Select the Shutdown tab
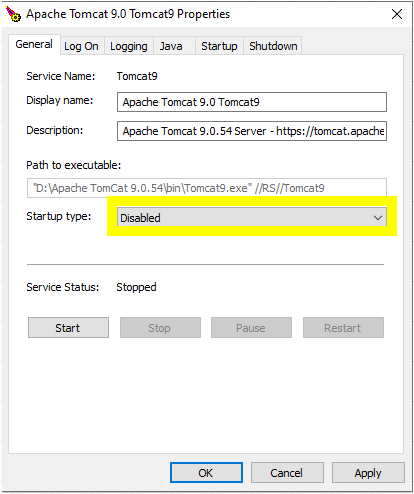This screenshot has width=414, height=494. click(273, 46)
